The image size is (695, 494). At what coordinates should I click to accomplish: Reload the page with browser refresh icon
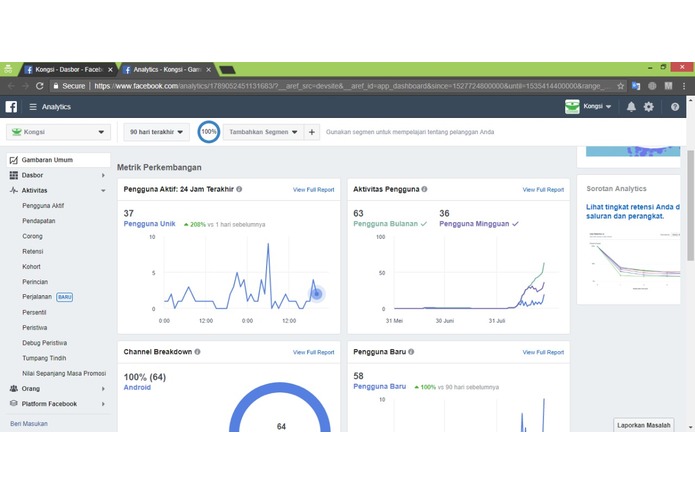click(39, 86)
